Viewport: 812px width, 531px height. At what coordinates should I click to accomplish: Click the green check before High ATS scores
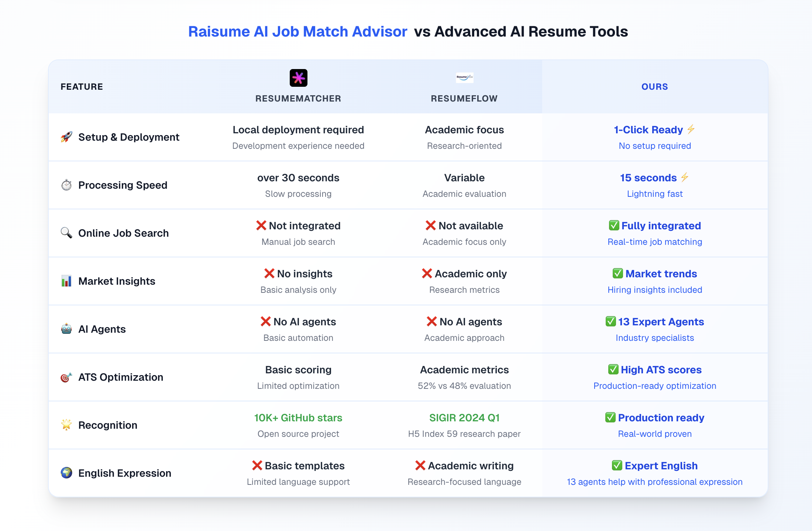(613, 369)
